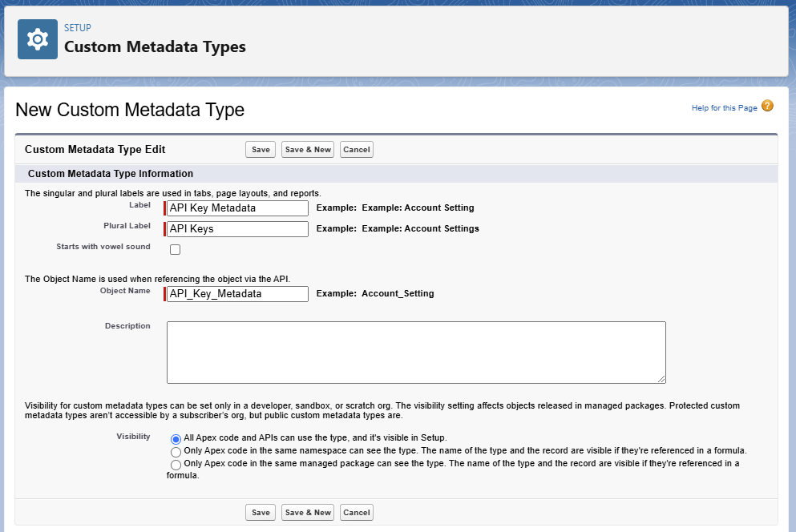Click the top Save & New button

click(x=308, y=149)
